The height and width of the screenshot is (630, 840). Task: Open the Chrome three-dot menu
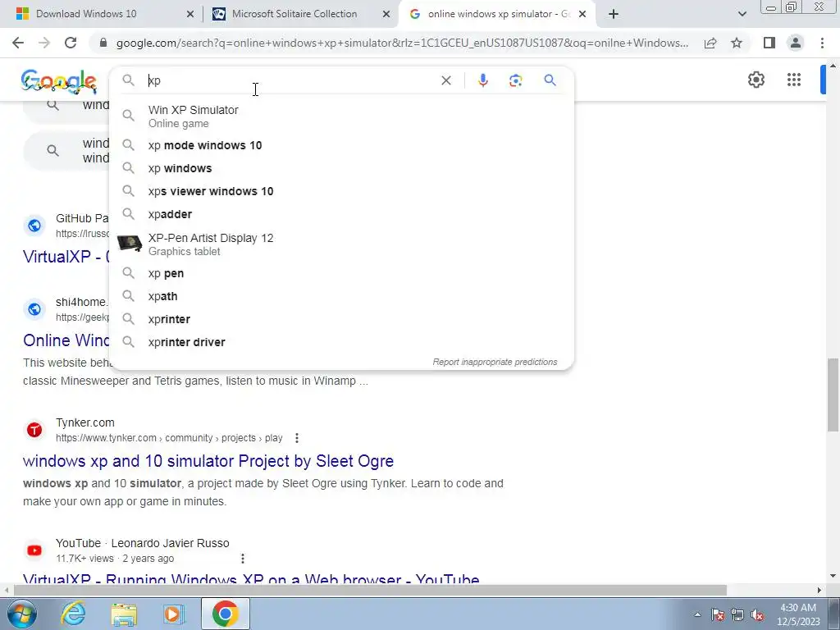click(822, 43)
